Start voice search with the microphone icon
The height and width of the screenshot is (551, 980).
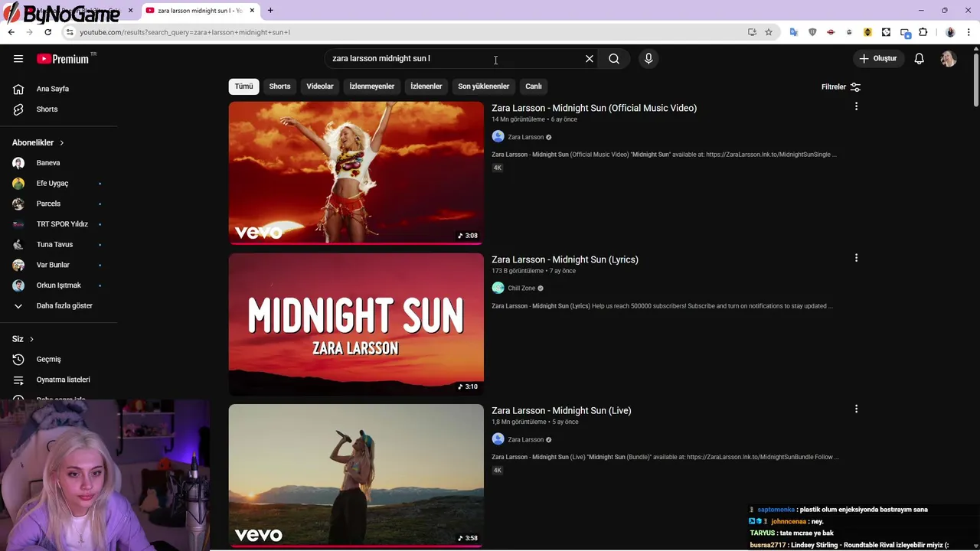(x=648, y=59)
